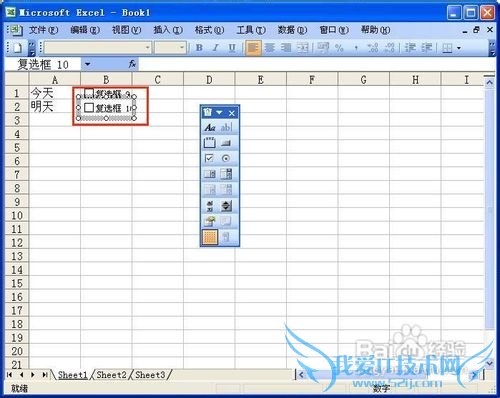Click the fx insert function button
The height and width of the screenshot is (398, 500).
click(x=132, y=64)
